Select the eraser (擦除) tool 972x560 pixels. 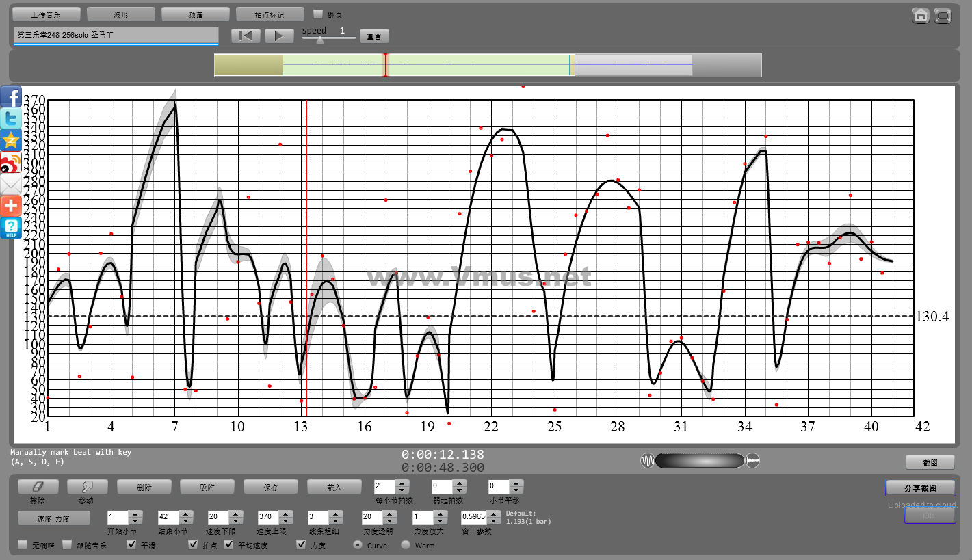click(38, 486)
